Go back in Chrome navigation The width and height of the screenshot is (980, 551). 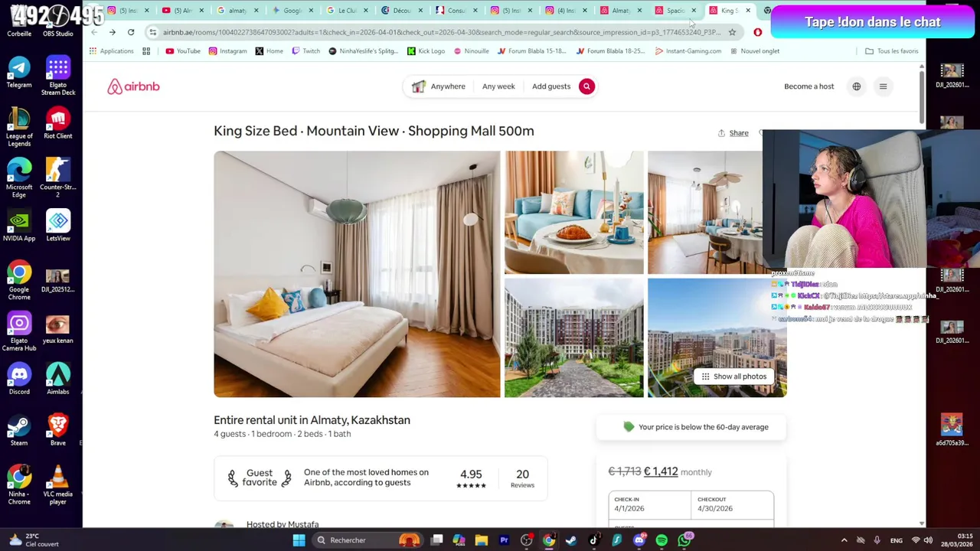(93, 32)
